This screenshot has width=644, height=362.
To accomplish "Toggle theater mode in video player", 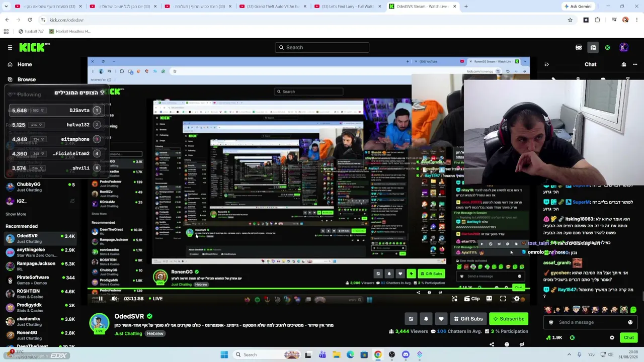I will [x=489, y=299].
